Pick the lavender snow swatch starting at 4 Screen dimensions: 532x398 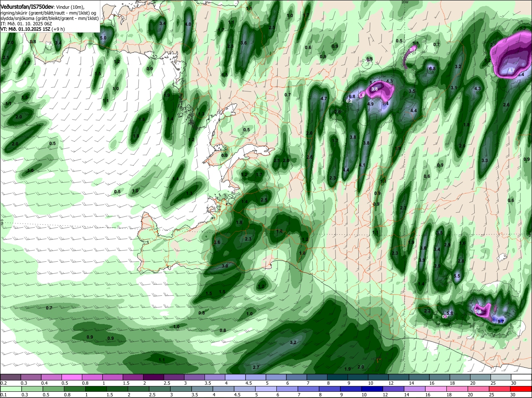click(235, 377)
